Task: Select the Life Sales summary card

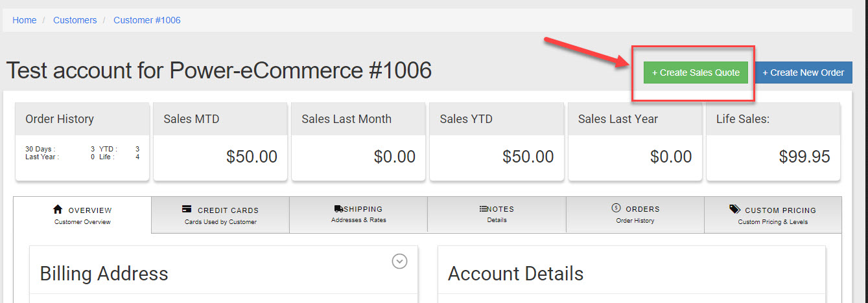Action: (x=773, y=141)
